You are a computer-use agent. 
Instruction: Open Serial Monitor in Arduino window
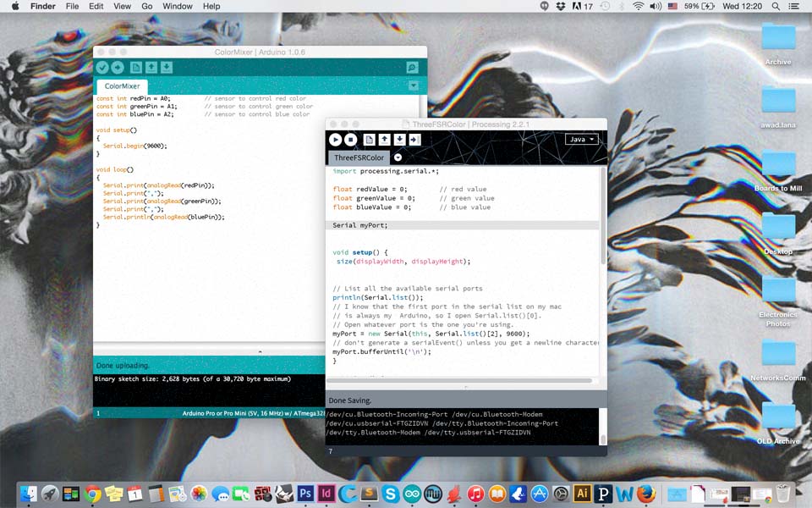412,68
